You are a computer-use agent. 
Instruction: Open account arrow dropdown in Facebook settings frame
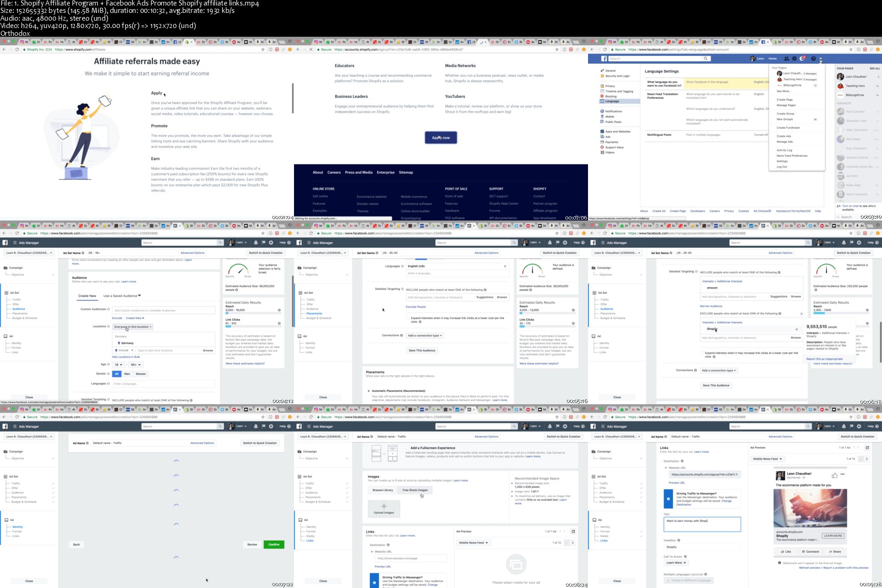click(x=820, y=59)
